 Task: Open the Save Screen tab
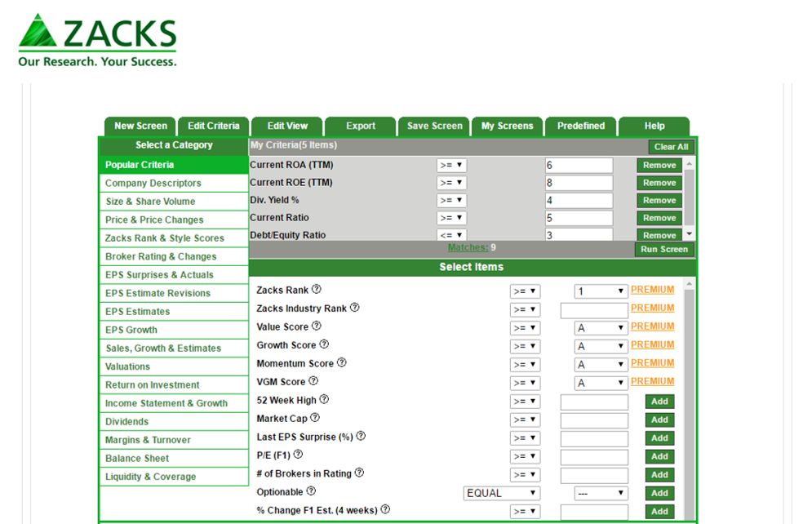434,127
